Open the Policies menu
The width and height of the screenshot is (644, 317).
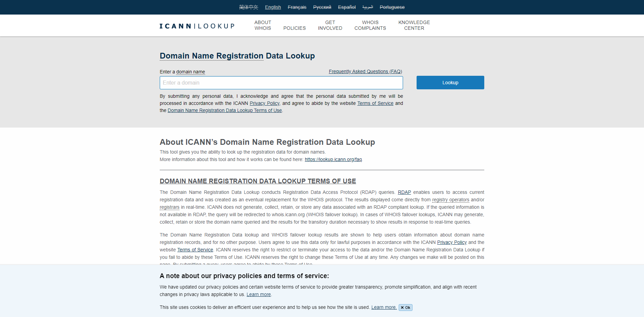(294, 28)
